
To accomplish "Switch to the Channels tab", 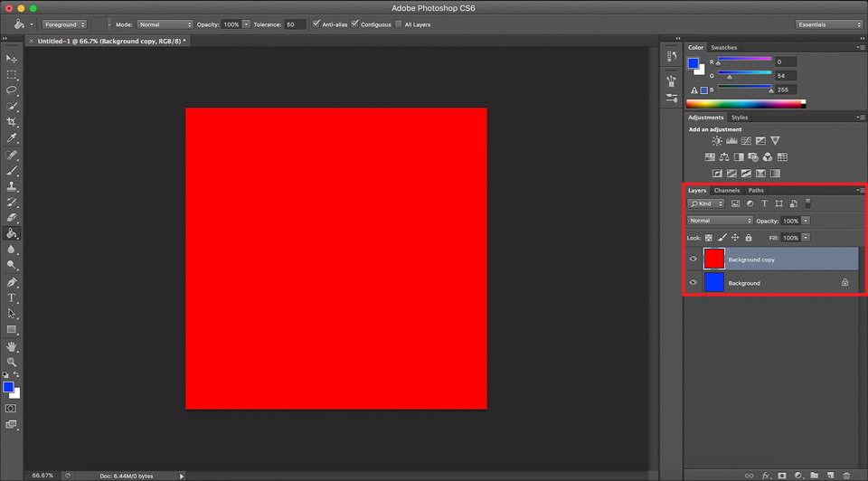I will pos(726,191).
